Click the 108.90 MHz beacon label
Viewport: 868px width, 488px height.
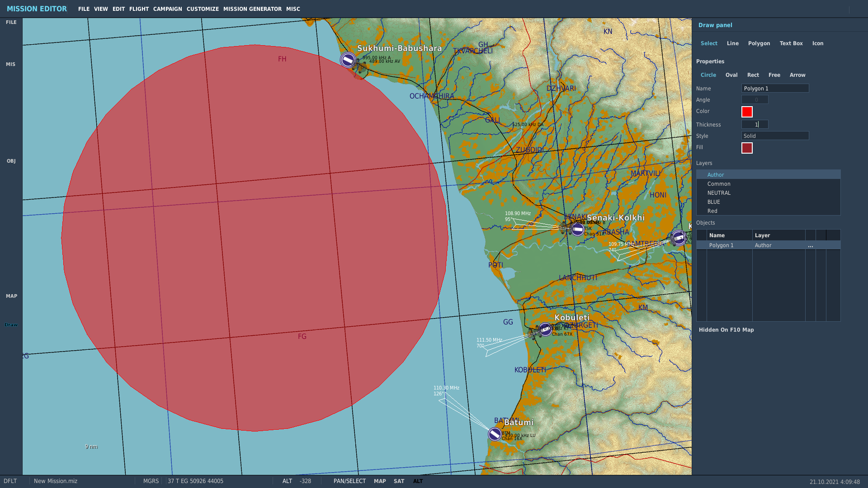pos(518,213)
